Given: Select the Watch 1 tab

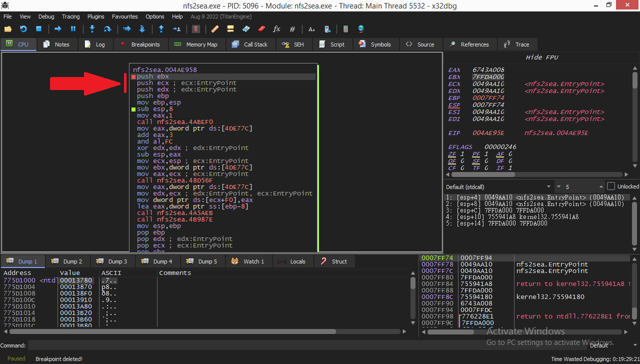Looking at the screenshot, I should 247,261.
